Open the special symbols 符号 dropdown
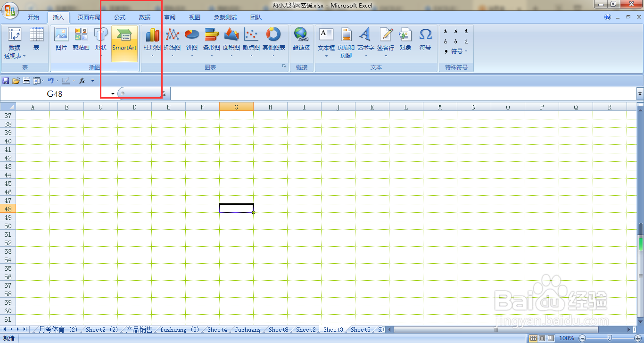 click(x=456, y=51)
